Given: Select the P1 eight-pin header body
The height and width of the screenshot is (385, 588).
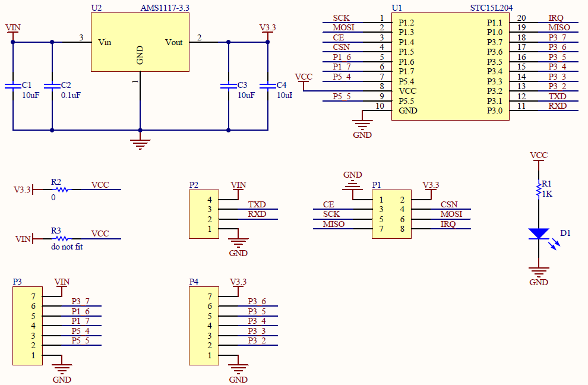Looking at the screenshot, I should click(x=391, y=214).
